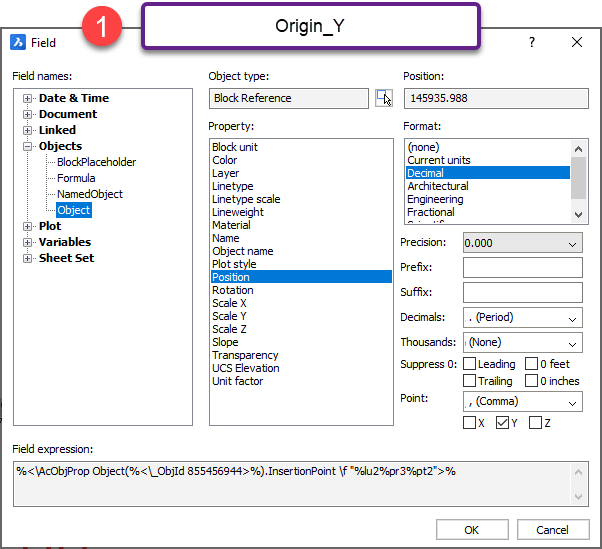Check the Z point coordinate box
This screenshot has width=602, height=549.
[x=535, y=423]
